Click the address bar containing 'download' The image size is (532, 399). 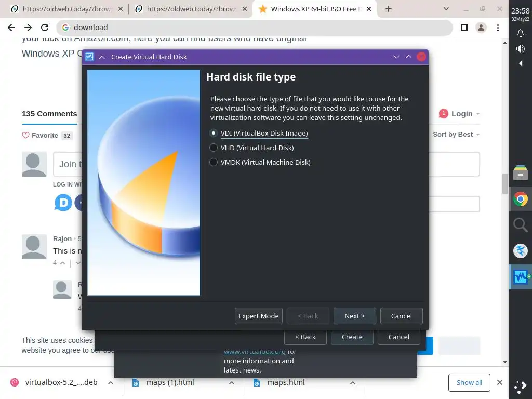coord(255,28)
